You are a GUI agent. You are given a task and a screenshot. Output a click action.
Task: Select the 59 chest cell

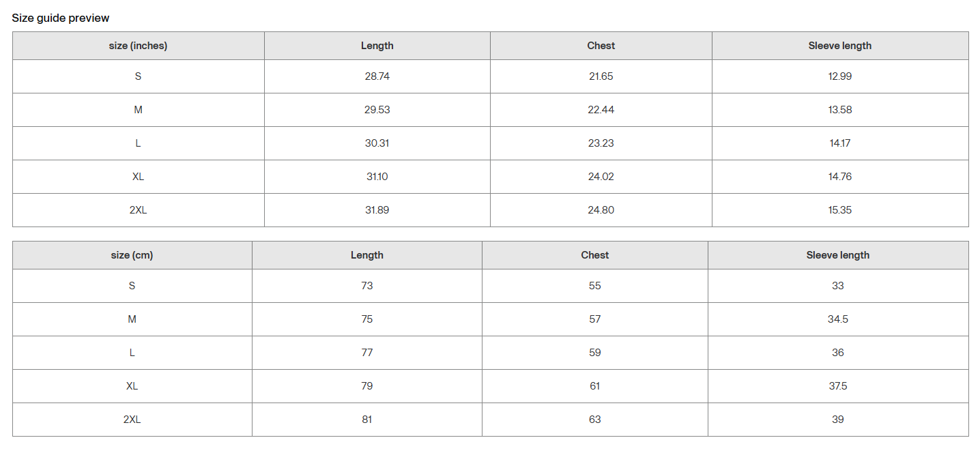point(594,353)
